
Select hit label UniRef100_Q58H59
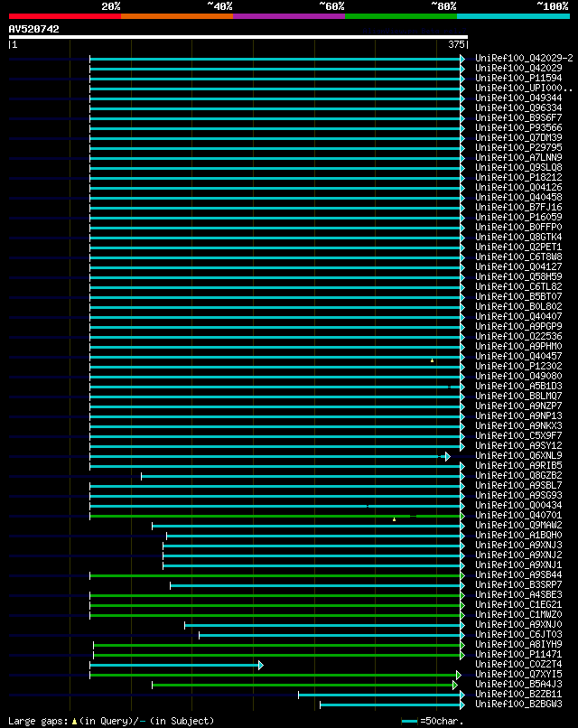518,276
